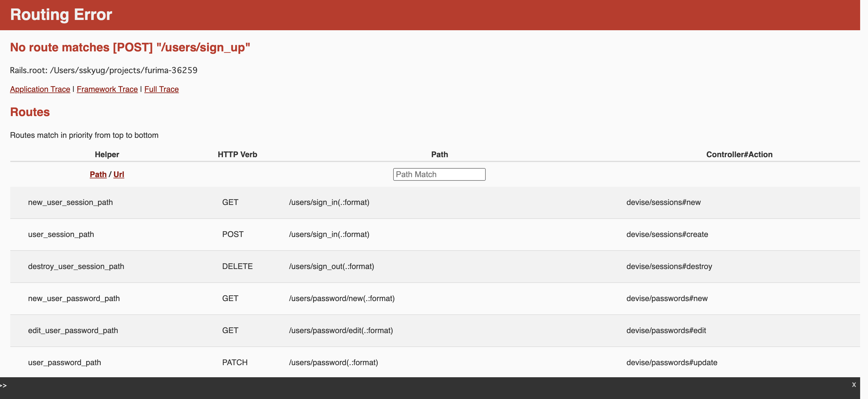Screen dimensions: 868x399
Task: Focus the Path Match search field
Action: tap(439, 174)
